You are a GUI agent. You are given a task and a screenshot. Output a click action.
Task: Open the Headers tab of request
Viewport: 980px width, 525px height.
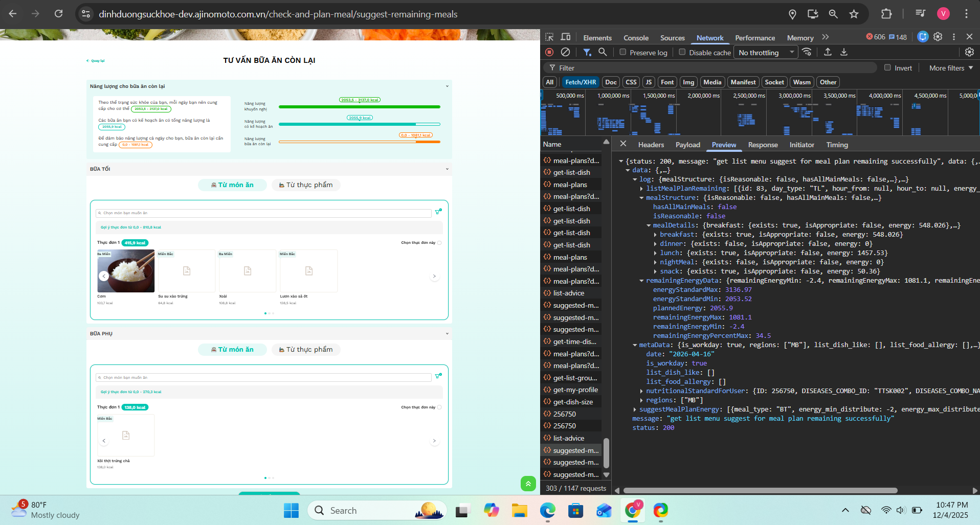click(651, 145)
